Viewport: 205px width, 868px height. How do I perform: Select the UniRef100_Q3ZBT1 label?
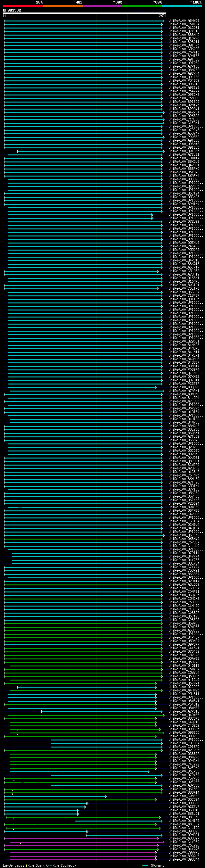(184, 380)
